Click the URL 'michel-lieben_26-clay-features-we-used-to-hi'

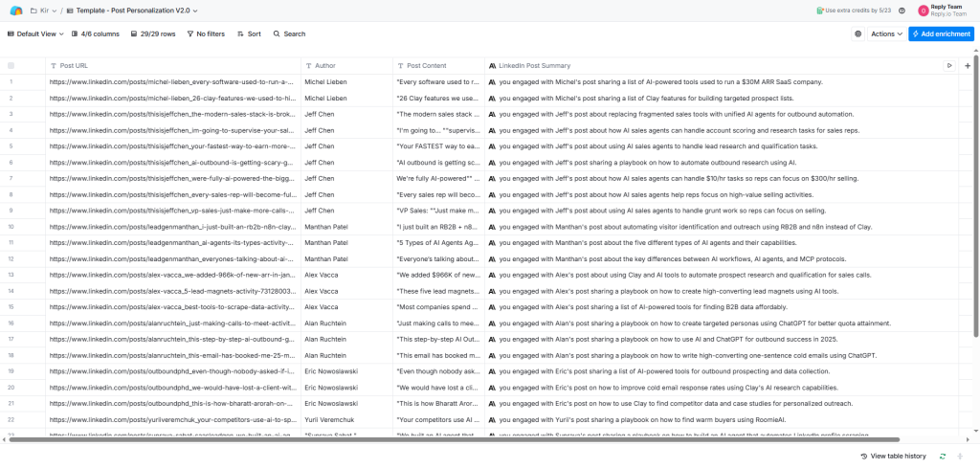[172, 99]
